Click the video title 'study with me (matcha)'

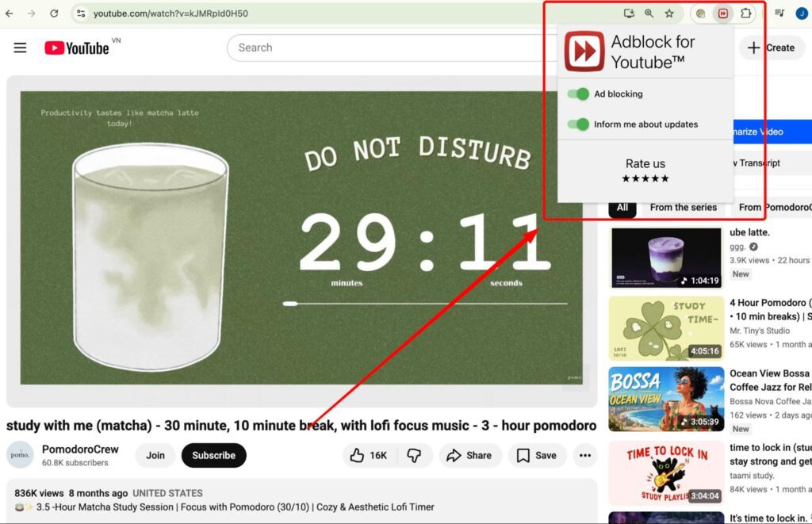(x=301, y=426)
